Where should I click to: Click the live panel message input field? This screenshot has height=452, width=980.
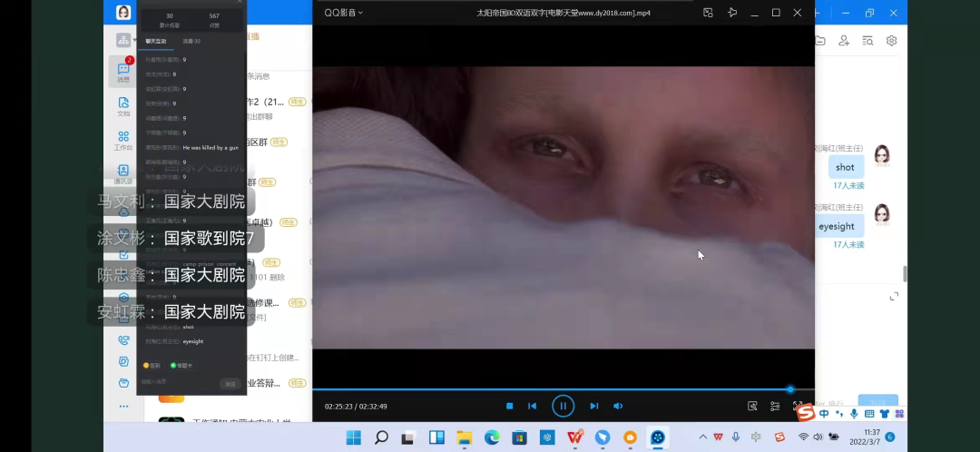click(x=180, y=382)
